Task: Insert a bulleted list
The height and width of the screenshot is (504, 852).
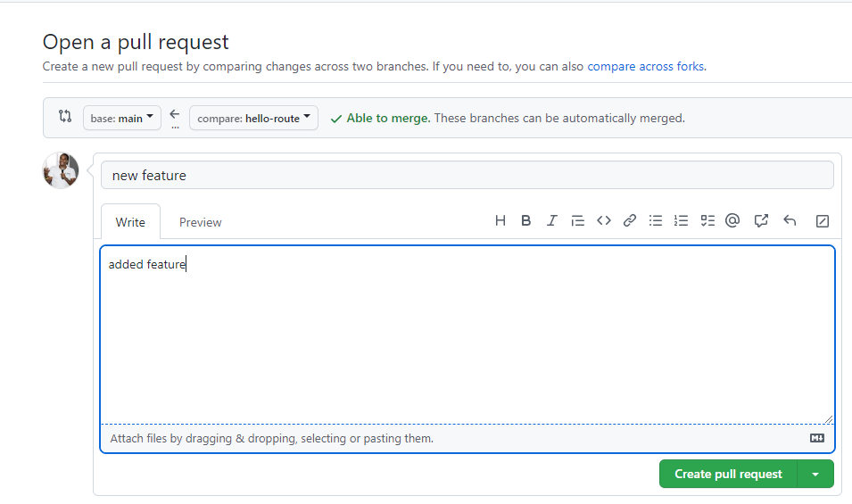Action: point(656,221)
